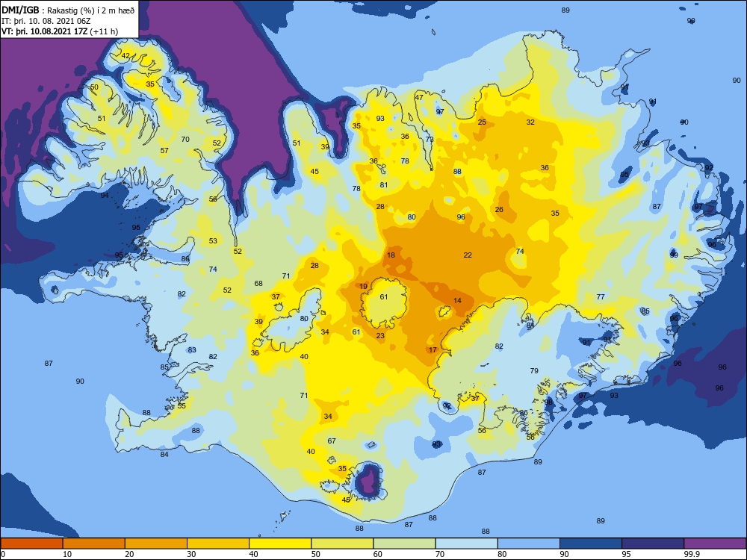Select the value 19 beside the glacier
The image size is (747, 560).
(x=364, y=287)
